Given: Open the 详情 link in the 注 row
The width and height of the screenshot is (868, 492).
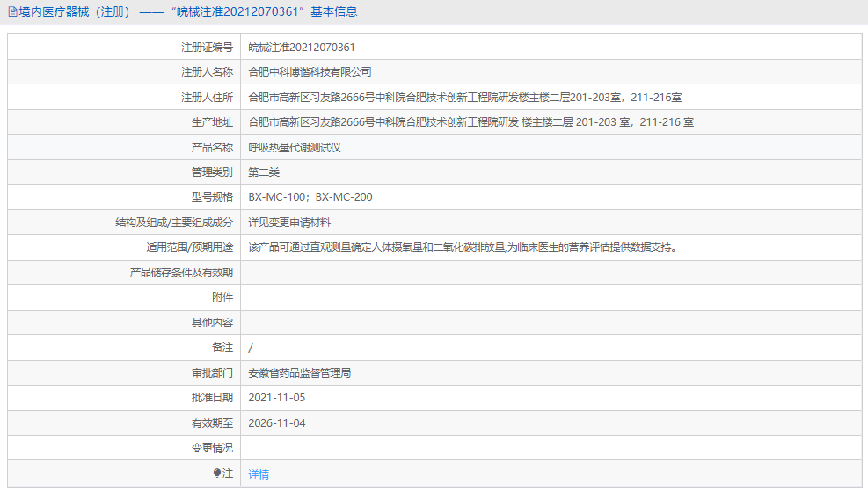Looking at the screenshot, I should 259,474.
